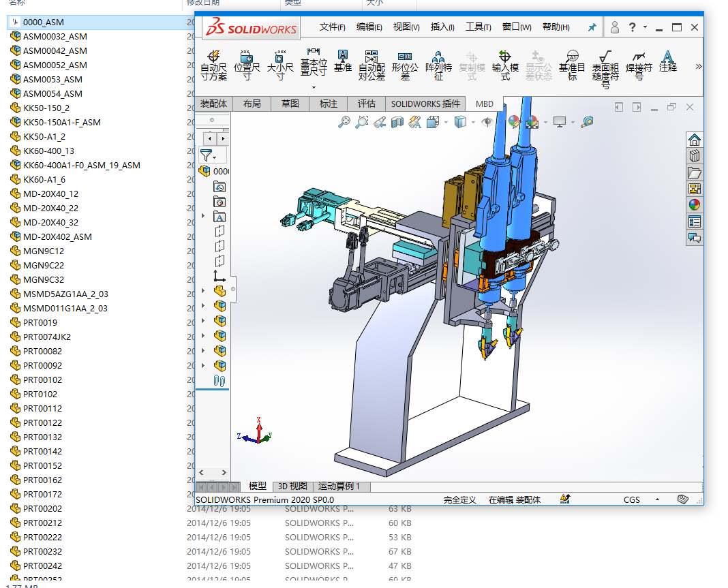This screenshot has height=588, width=728.
Task: Open SOLIDWORKS Resources home icon in task pane
Action: pyautogui.click(x=694, y=140)
